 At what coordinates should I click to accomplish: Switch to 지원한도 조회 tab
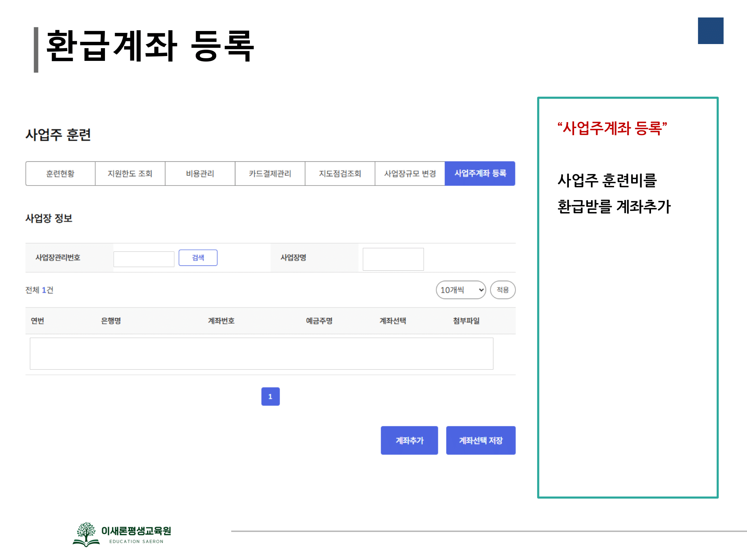[x=130, y=174]
